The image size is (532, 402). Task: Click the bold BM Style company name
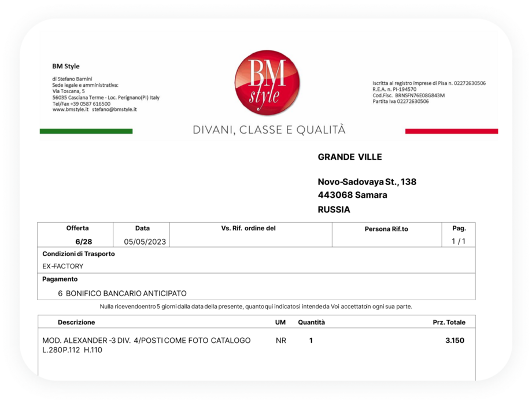(66, 66)
